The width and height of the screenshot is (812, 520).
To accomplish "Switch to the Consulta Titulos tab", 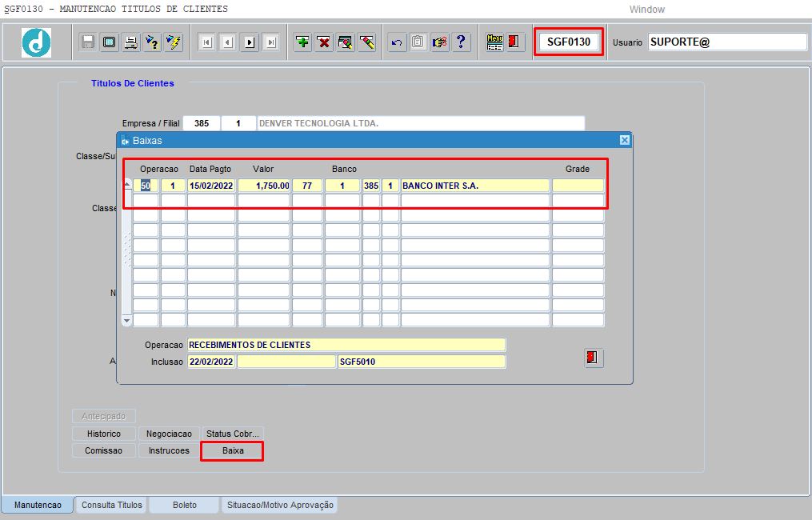I will [112, 505].
